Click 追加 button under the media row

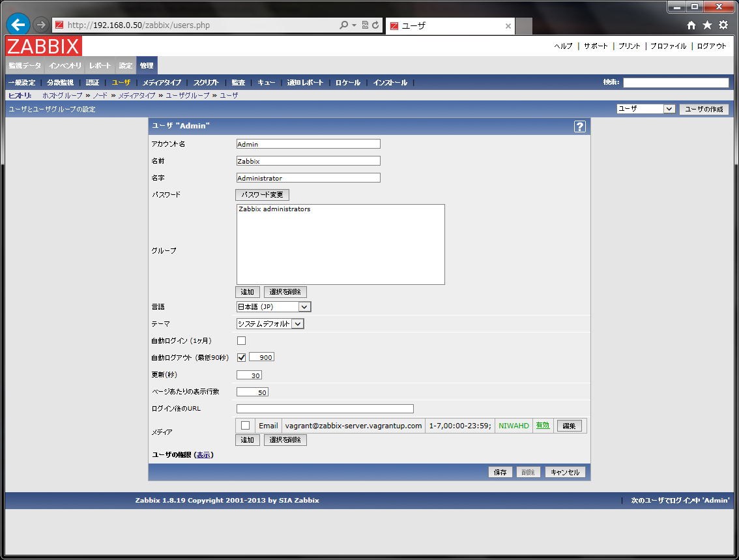[248, 440]
